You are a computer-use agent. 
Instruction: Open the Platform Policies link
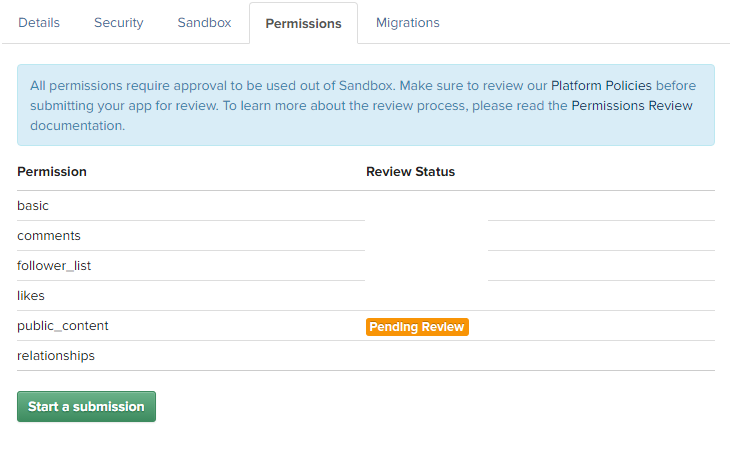tap(601, 86)
